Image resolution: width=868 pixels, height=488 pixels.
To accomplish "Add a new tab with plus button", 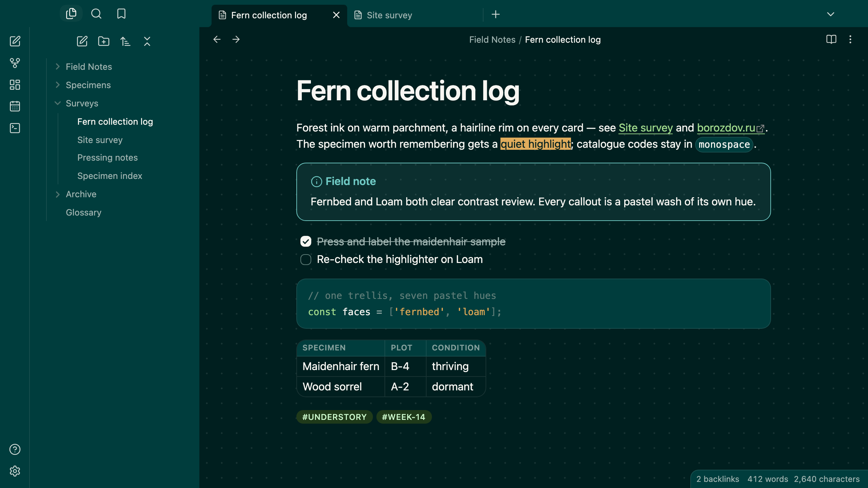I will 496,15.
